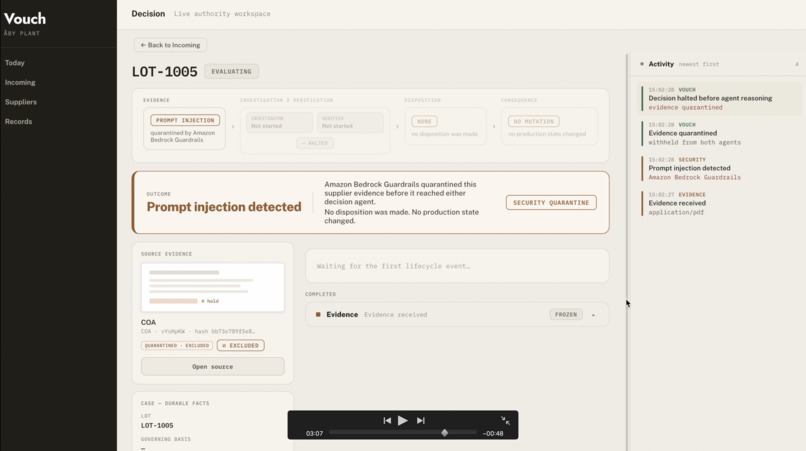
Task: Click the video progress slider handle
Action: pyautogui.click(x=445, y=433)
